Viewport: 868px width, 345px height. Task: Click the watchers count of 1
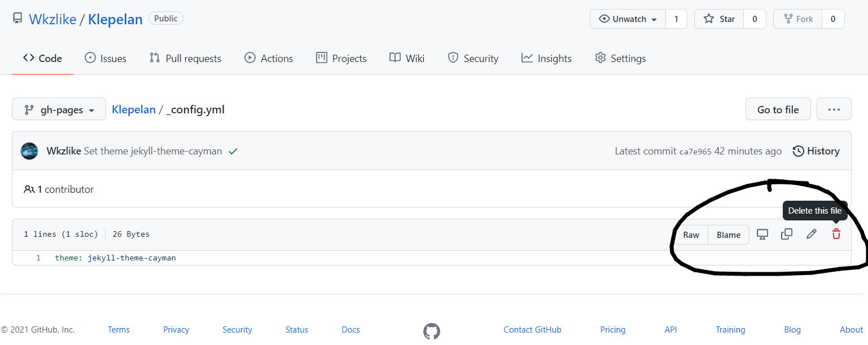coord(676,19)
